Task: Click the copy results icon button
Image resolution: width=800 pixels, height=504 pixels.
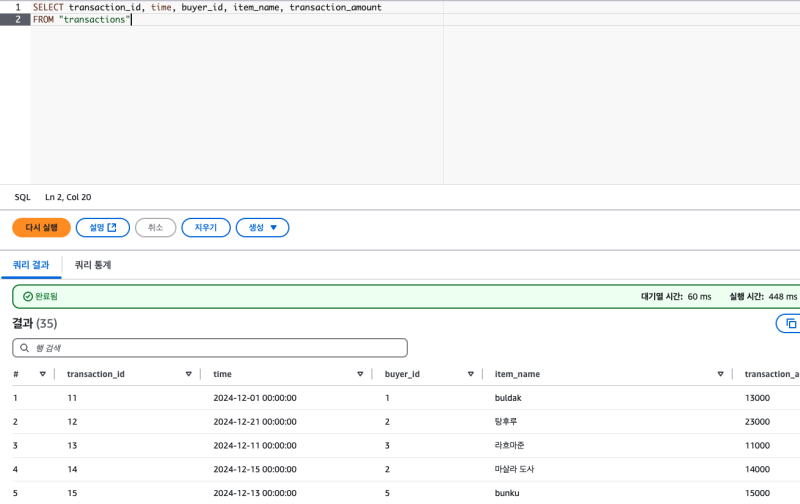Action: click(790, 323)
